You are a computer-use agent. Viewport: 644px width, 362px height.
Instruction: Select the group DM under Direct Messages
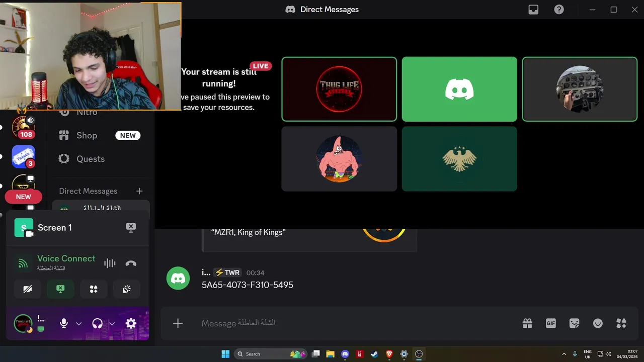point(101,208)
